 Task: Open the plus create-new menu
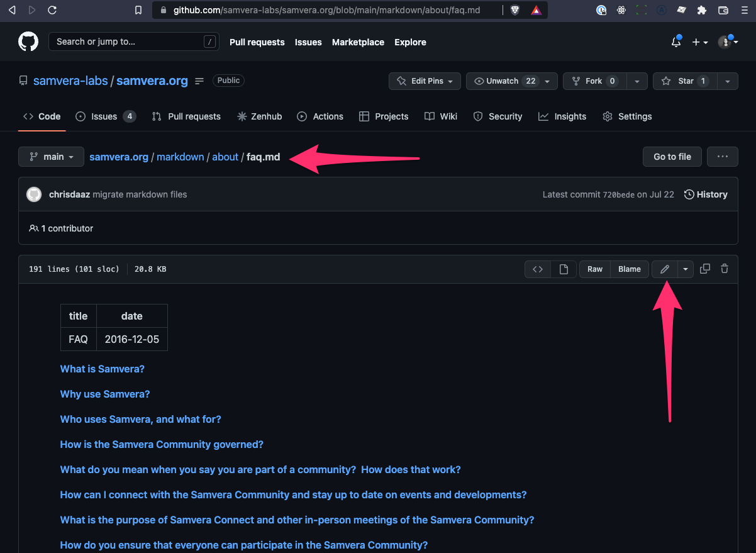(700, 42)
